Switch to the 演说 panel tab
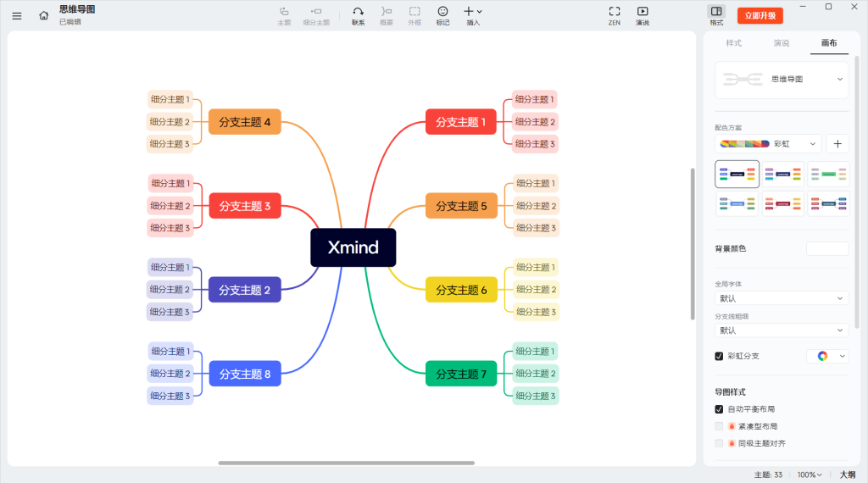 click(x=781, y=43)
